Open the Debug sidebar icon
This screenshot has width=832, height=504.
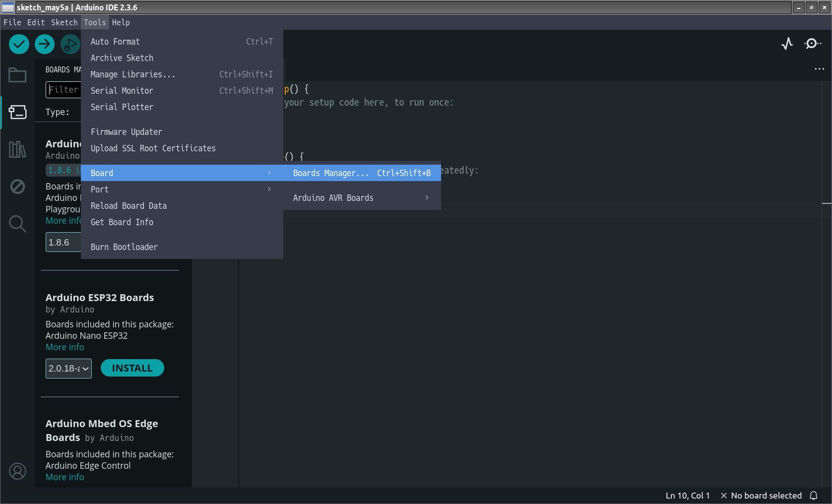[17, 187]
